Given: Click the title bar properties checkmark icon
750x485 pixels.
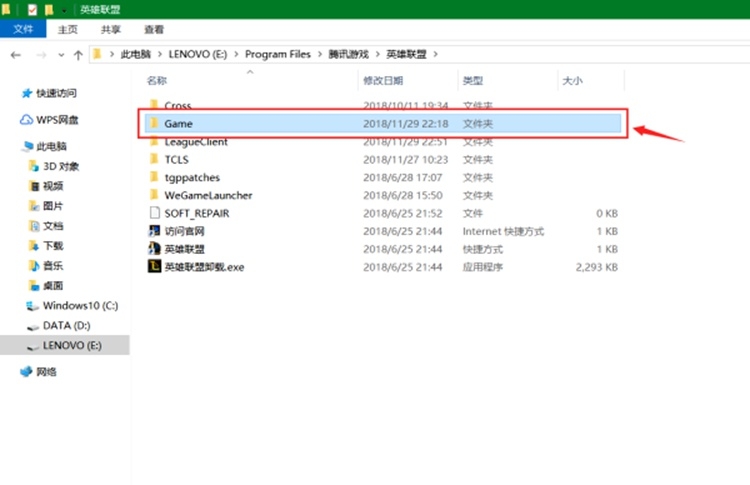Looking at the screenshot, I should (x=32, y=10).
